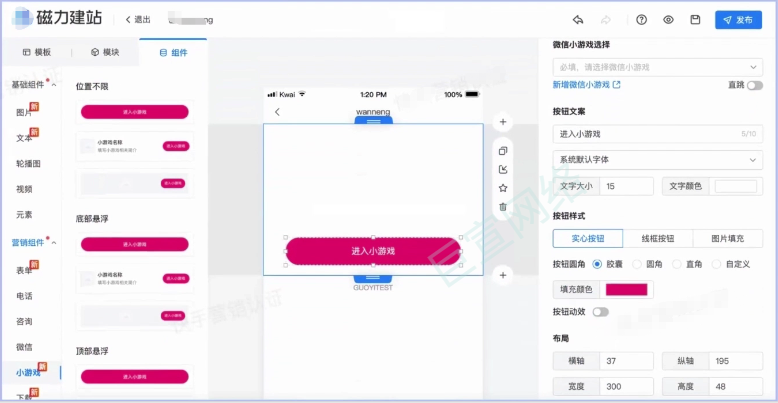Image resolution: width=778 pixels, height=403 pixels.
Task: Click the 文字大小 value field
Action: 626,187
